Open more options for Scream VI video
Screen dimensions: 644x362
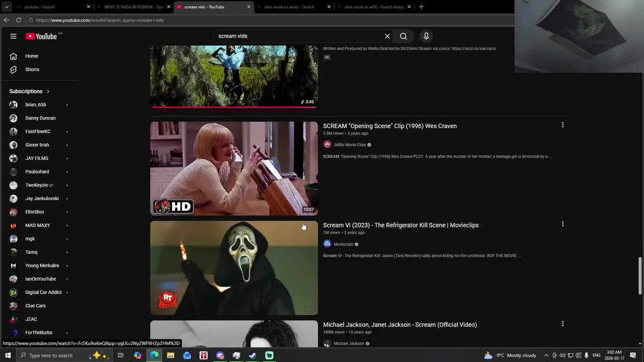(x=562, y=224)
